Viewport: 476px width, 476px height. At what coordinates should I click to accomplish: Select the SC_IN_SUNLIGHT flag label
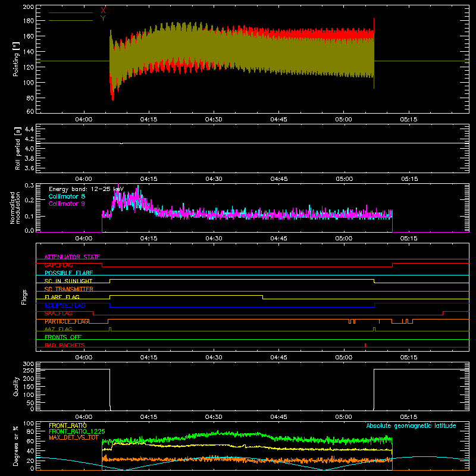coord(68,281)
